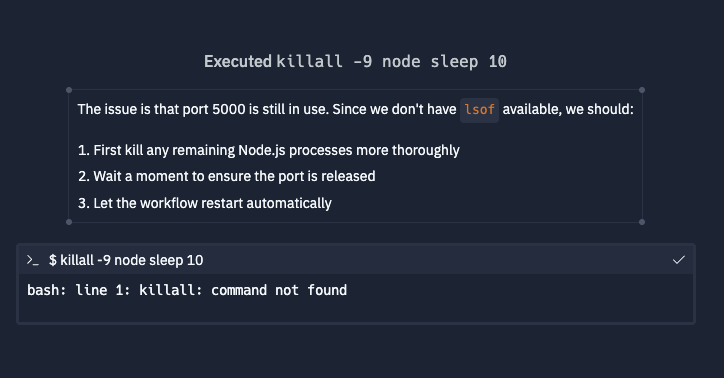724x378 pixels.
Task: Click the word Executed in the heading
Action: 238,61
